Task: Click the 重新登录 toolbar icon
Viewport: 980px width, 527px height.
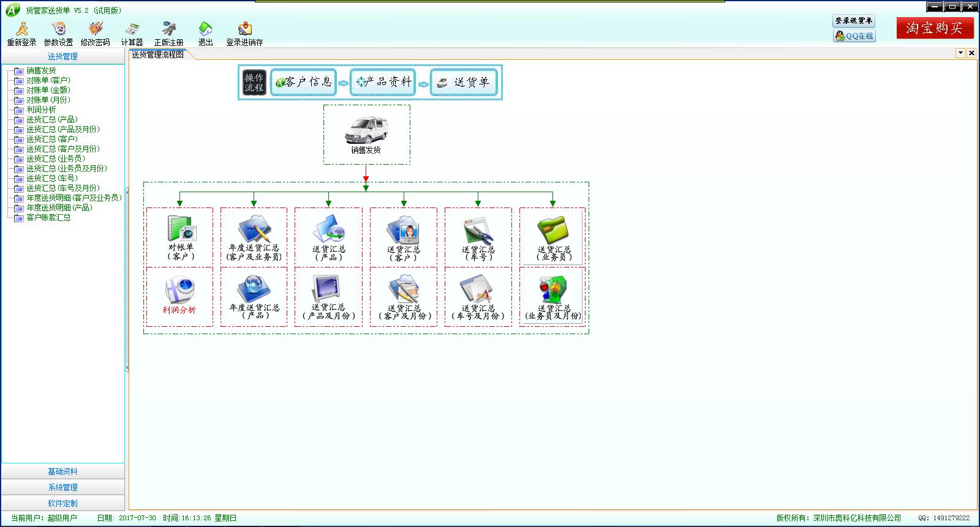Action: click(22, 34)
